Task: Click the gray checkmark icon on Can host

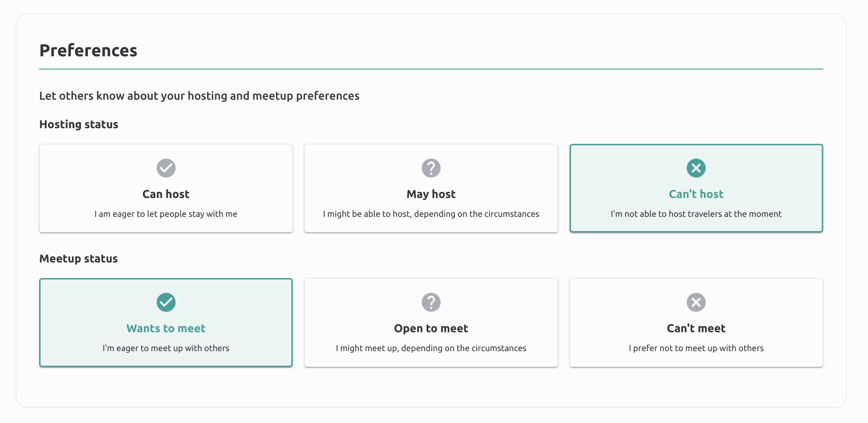Action: [x=166, y=168]
